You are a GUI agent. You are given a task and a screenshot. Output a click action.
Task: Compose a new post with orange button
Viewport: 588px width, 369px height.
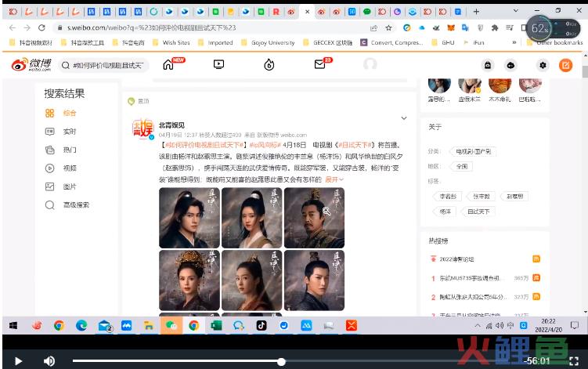[x=565, y=65]
